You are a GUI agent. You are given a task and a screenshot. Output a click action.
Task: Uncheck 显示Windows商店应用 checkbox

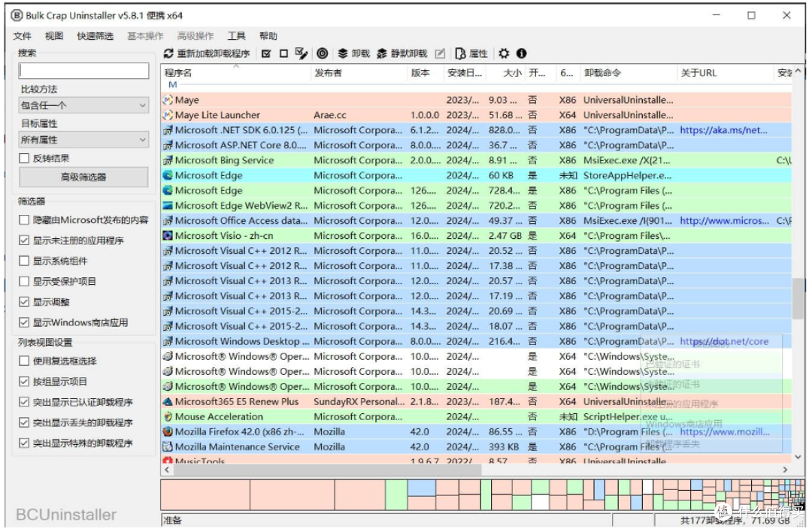24,322
